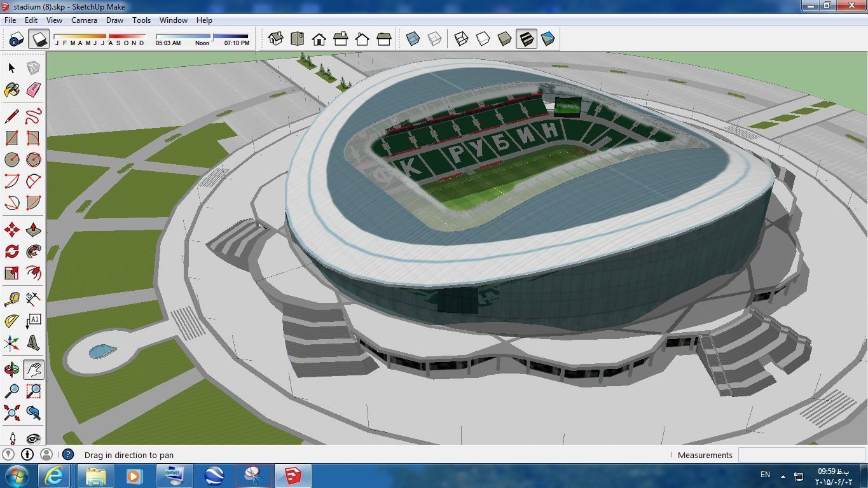Select the Look Around eye tool
Screen dimensions: 868x488
point(33,438)
